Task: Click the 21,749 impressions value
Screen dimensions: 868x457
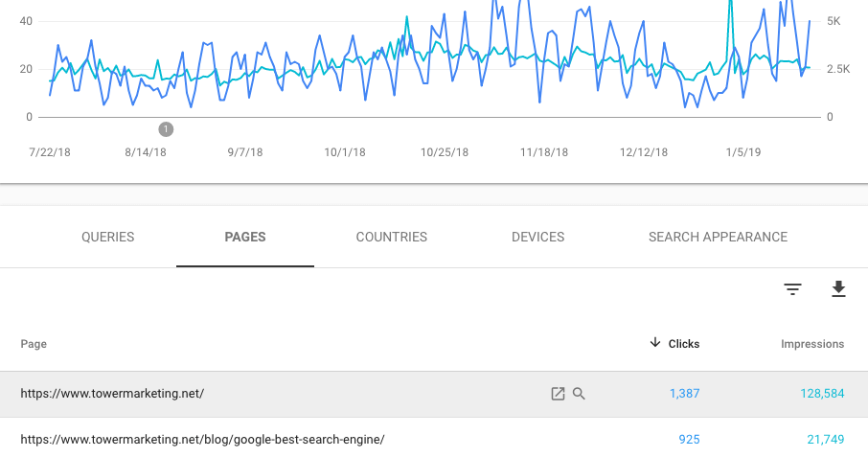Action: click(x=826, y=440)
